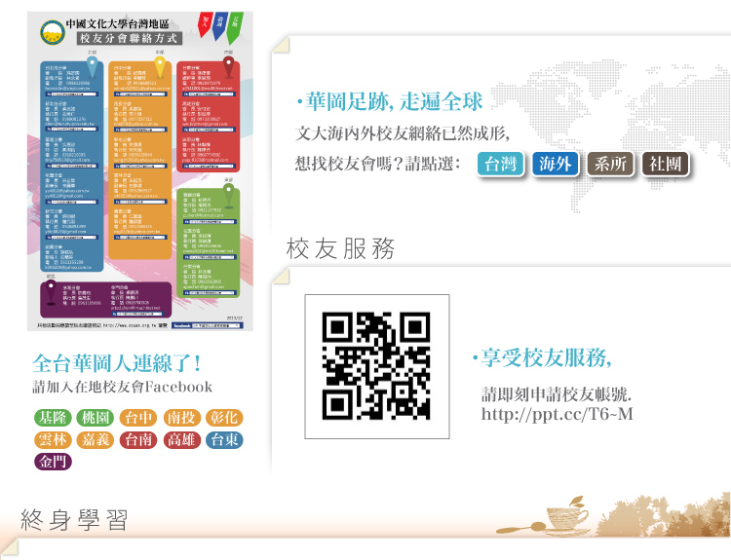Click the blue ribbon on the poster
Viewport: 731px width, 560px height.
click(x=219, y=26)
